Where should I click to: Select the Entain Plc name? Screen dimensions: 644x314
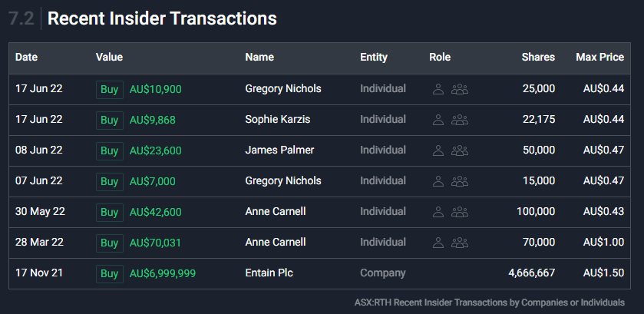pyautogui.click(x=269, y=273)
